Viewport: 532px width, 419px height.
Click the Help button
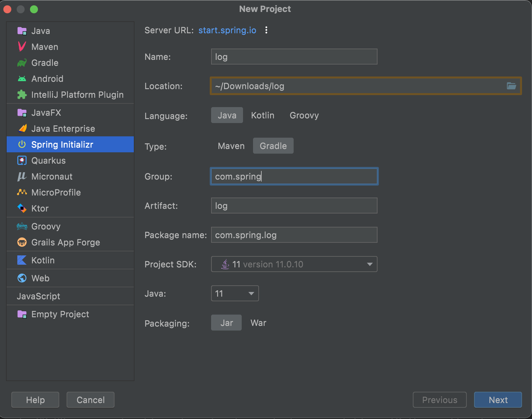point(35,400)
